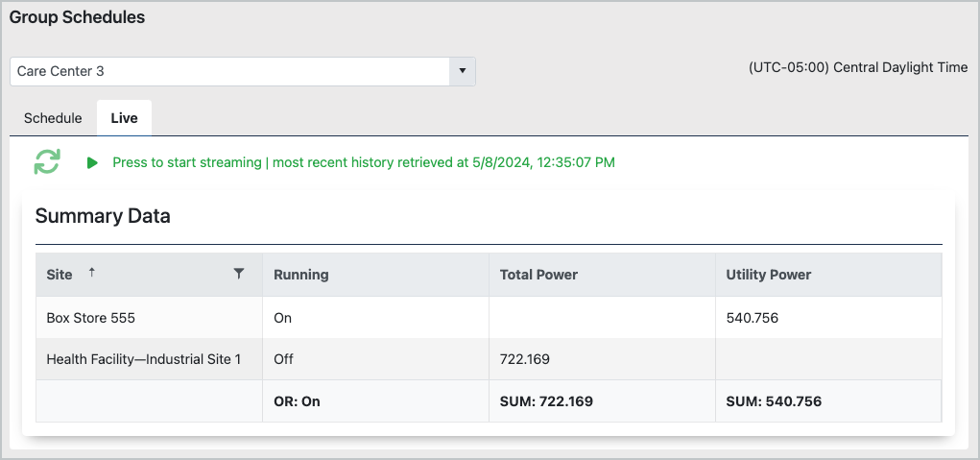980x460 pixels.
Task: Click the Site column header
Action: [60, 275]
